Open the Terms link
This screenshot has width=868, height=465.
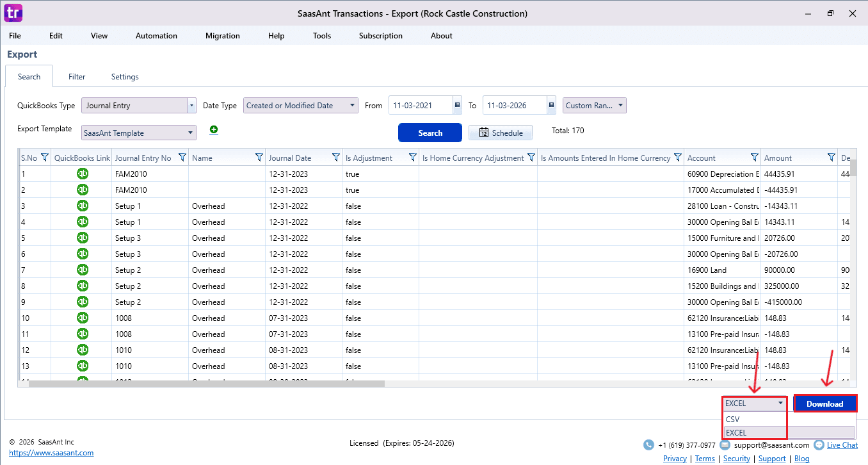click(x=705, y=458)
